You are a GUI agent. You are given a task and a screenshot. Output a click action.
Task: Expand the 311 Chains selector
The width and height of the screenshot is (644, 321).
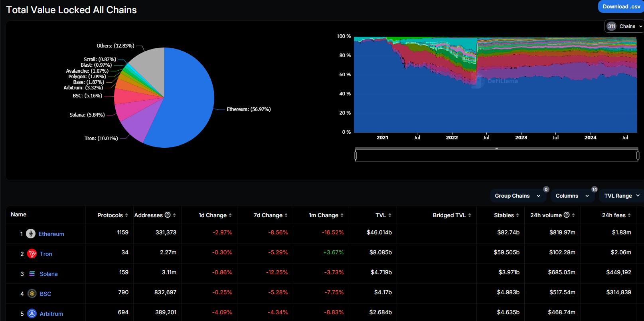tap(624, 26)
